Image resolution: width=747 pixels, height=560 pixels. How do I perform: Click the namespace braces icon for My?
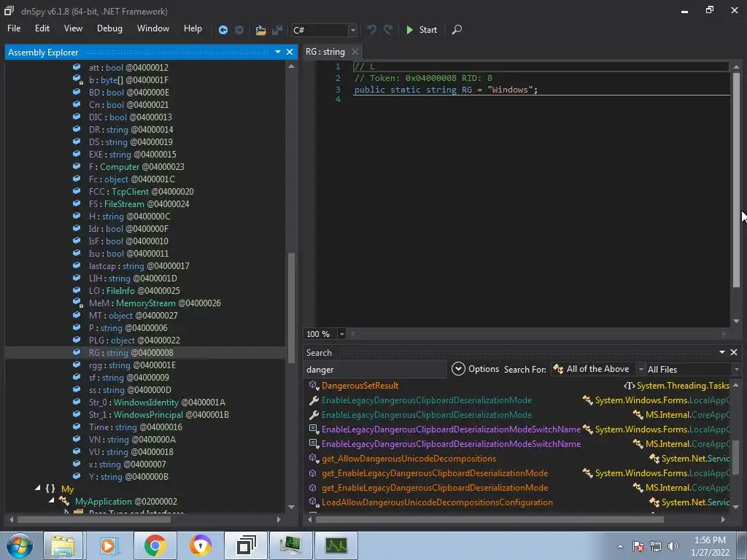[x=50, y=489]
